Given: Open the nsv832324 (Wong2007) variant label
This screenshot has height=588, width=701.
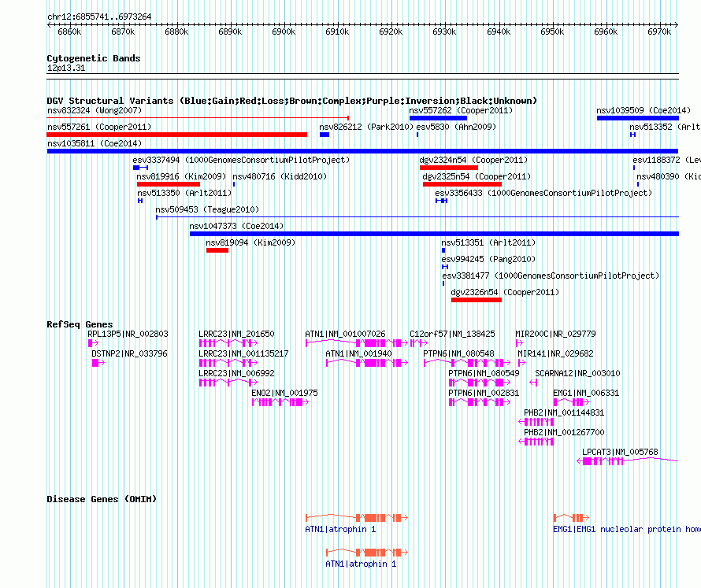Looking at the screenshot, I should click(95, 110).
